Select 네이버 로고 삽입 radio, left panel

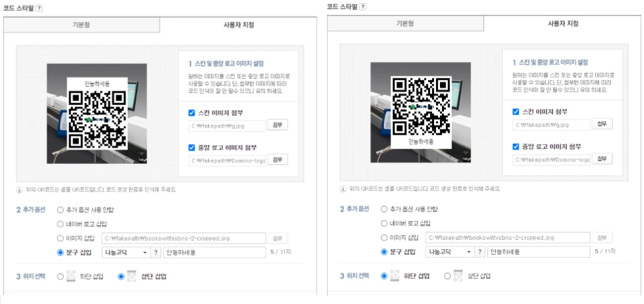[x=60, y=224]
